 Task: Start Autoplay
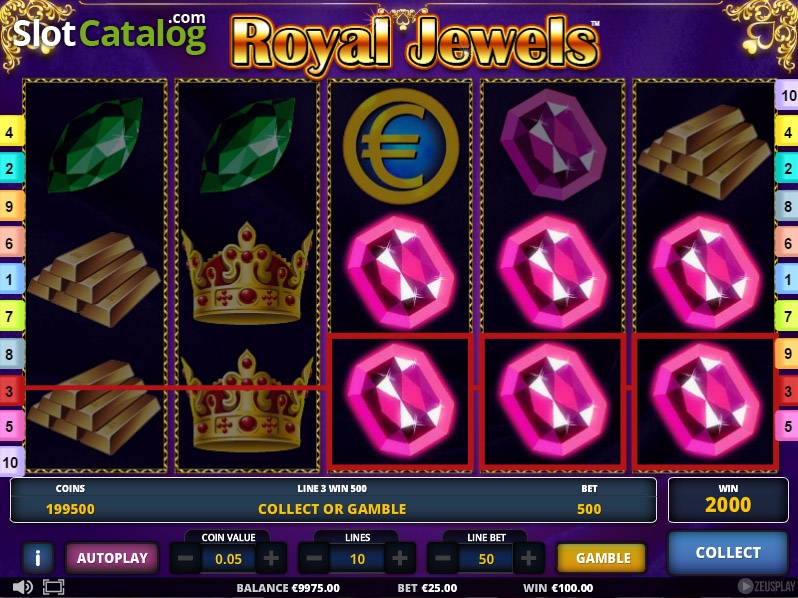click(x=112, y=558)
